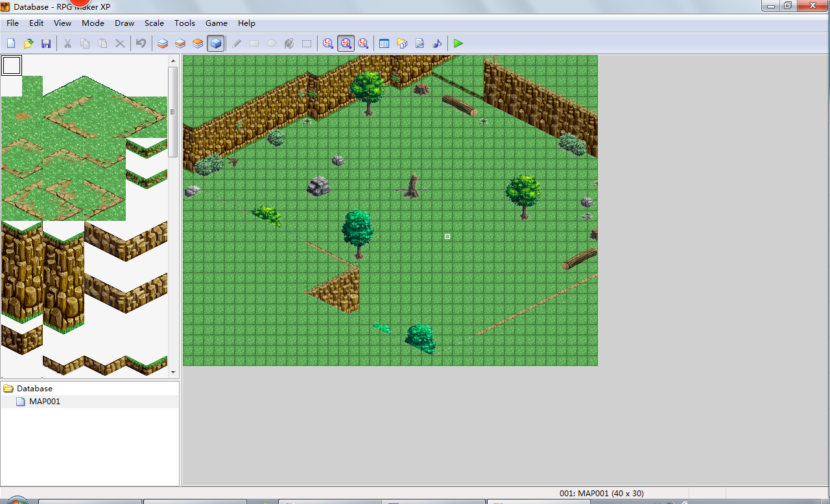The height and width of the screenshot is (504, 830).
Task: Switch to Layer 3 editing mode
Action: (x=198, y=43)
